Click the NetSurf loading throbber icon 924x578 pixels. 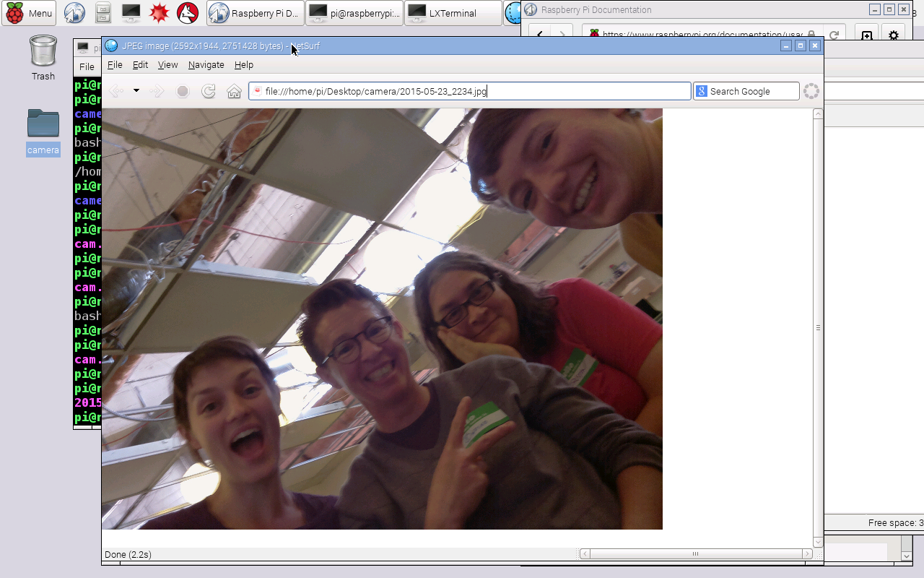(811, 91)
